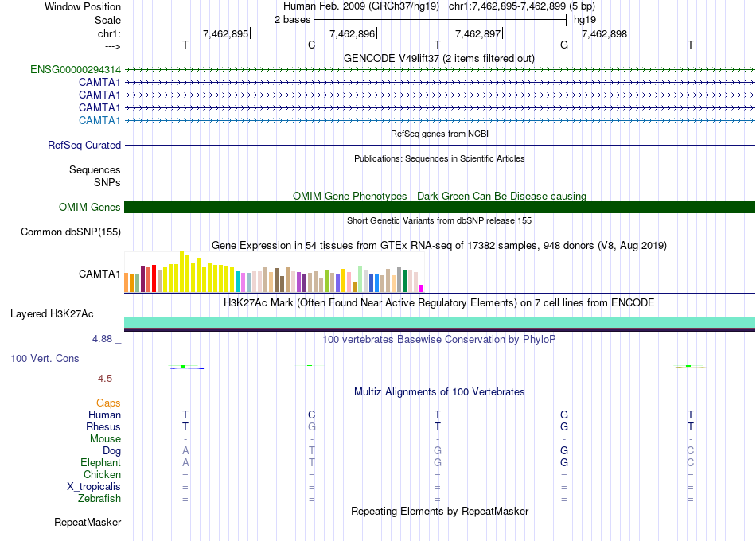
Task: Click the grey G in the Rhesus row
Action: [x=312, y=426]
